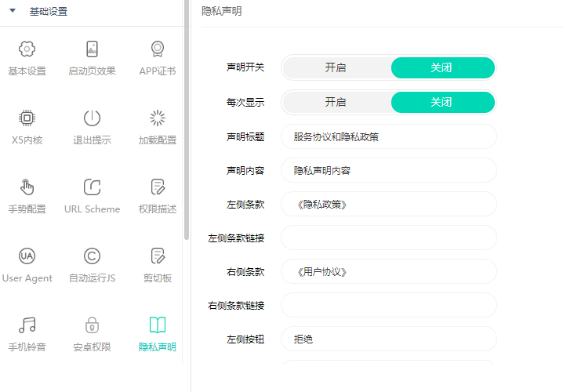Select the 隐私声明 menu item

[158, 333]
